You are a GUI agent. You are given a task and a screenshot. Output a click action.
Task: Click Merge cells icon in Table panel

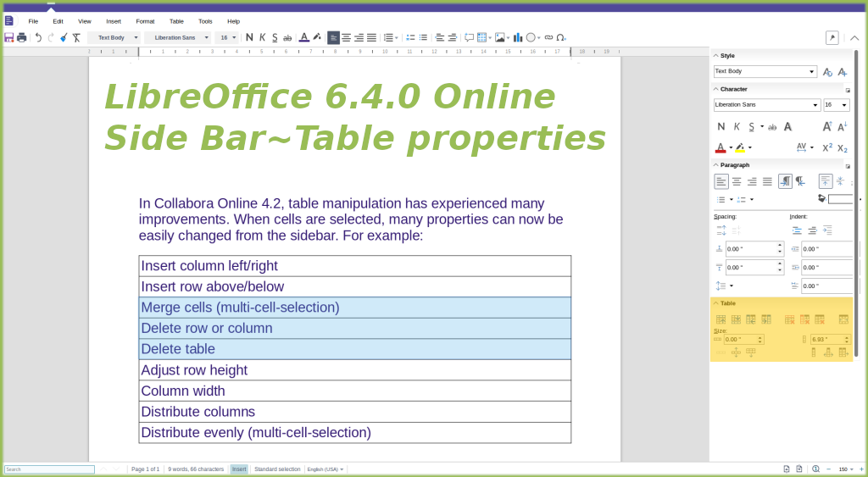click(x=843, y=320)
